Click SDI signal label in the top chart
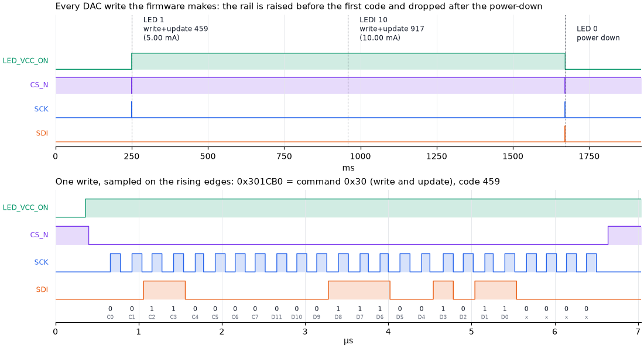644x348 pixels. (x=42, y=133)
